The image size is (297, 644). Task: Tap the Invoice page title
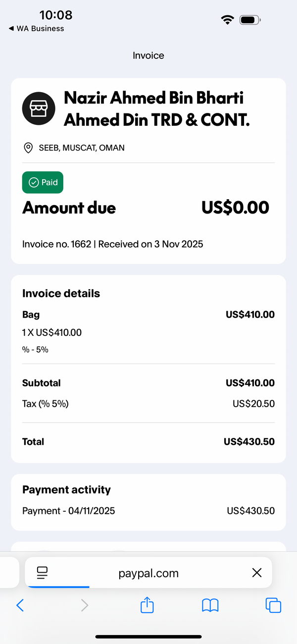pyautogui.click(x=148, y=55)
